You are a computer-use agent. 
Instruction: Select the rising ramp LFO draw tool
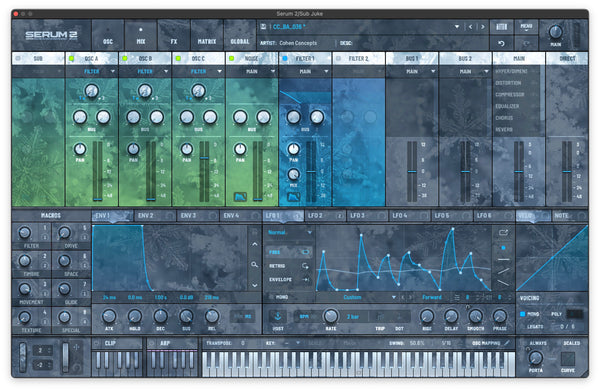click(503, 271)
